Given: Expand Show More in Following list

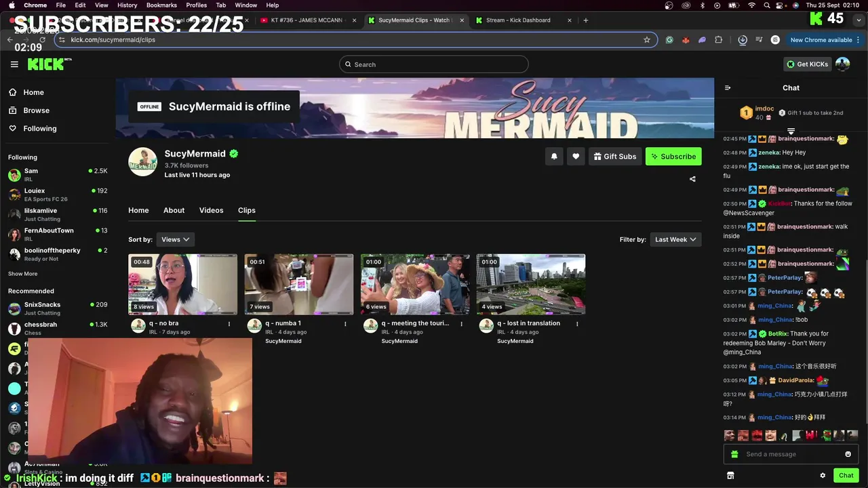Looking at the screenshot, I should [x=22, y=274].
